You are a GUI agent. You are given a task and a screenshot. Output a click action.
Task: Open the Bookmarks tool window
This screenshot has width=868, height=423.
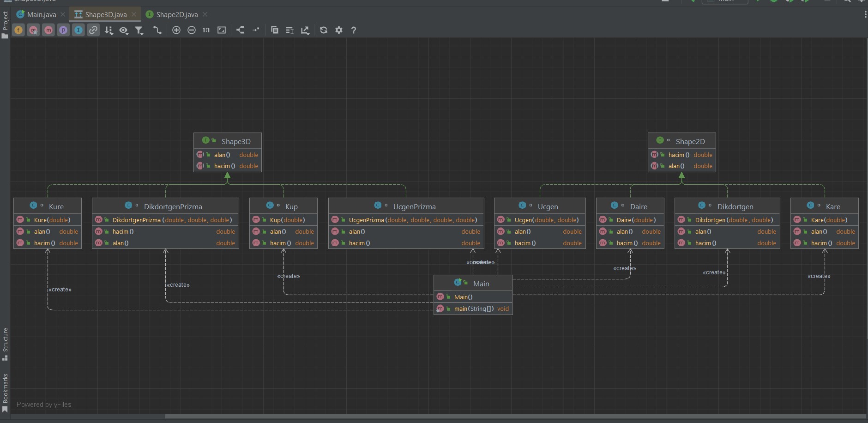click(x=5, y=393)
